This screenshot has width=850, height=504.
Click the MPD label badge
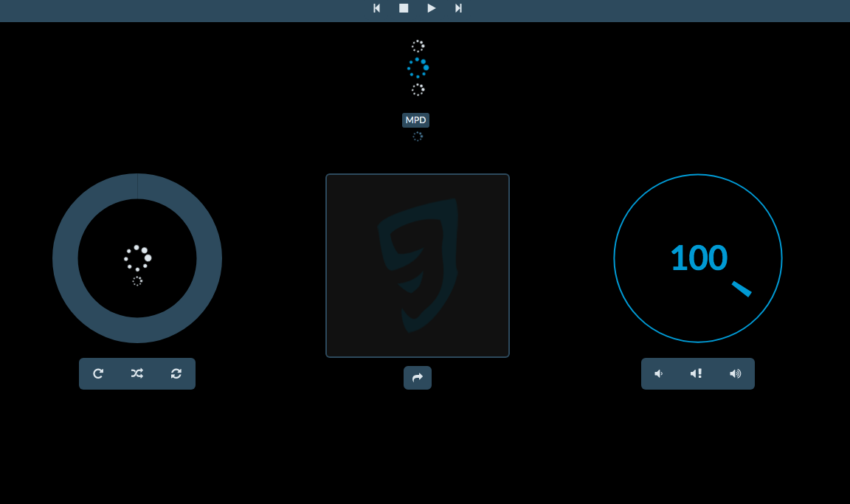click(416, 120)
